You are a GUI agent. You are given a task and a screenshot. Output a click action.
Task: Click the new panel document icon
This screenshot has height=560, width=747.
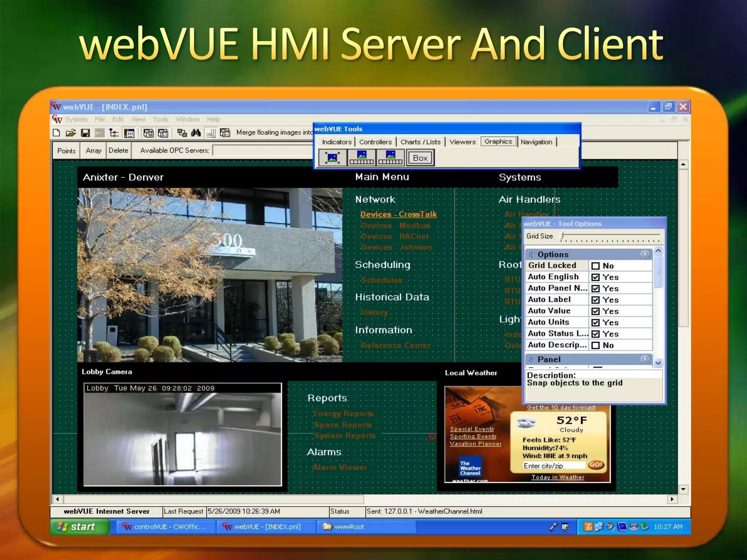[57, 133]
